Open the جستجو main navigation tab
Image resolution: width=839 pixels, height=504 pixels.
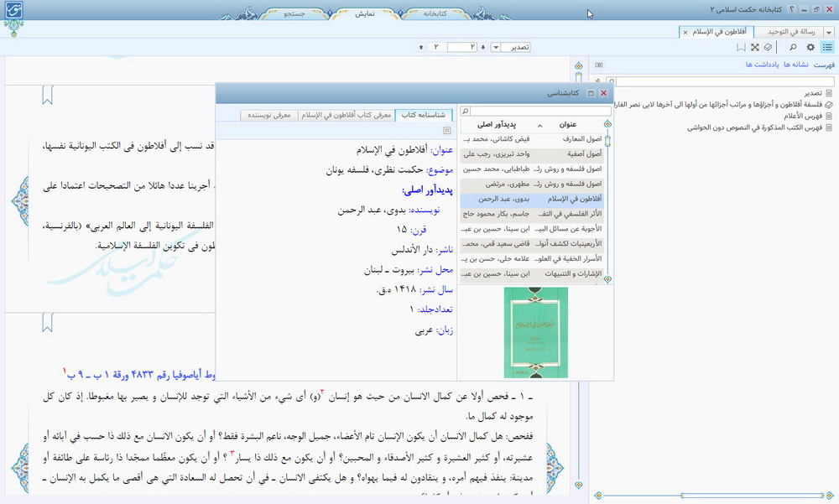[294, 13]
